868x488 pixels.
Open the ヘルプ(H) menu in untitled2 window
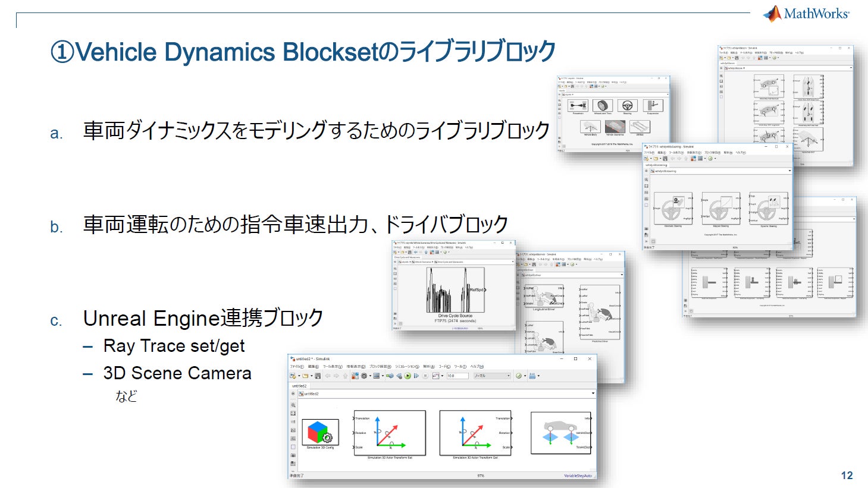coord(477,367)
